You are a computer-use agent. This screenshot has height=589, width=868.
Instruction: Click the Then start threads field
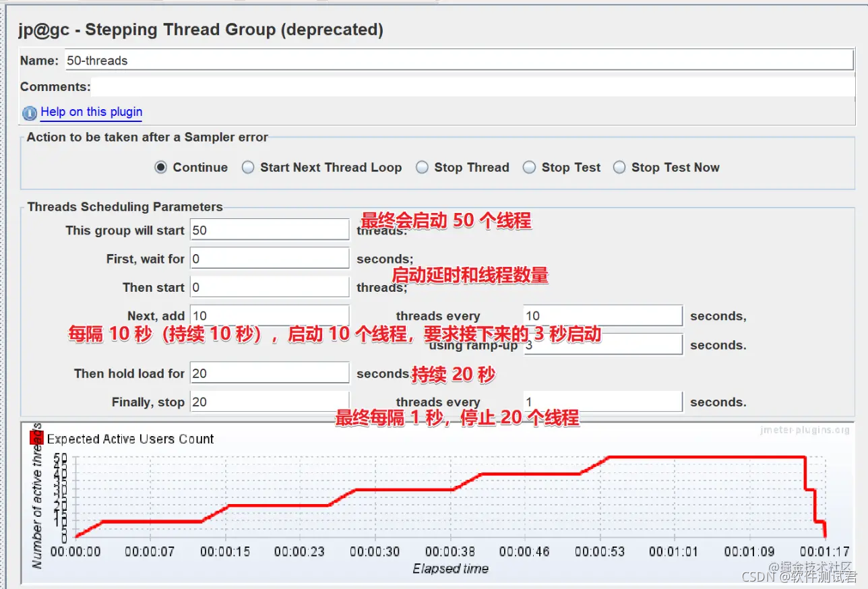(x=270, y=287)
